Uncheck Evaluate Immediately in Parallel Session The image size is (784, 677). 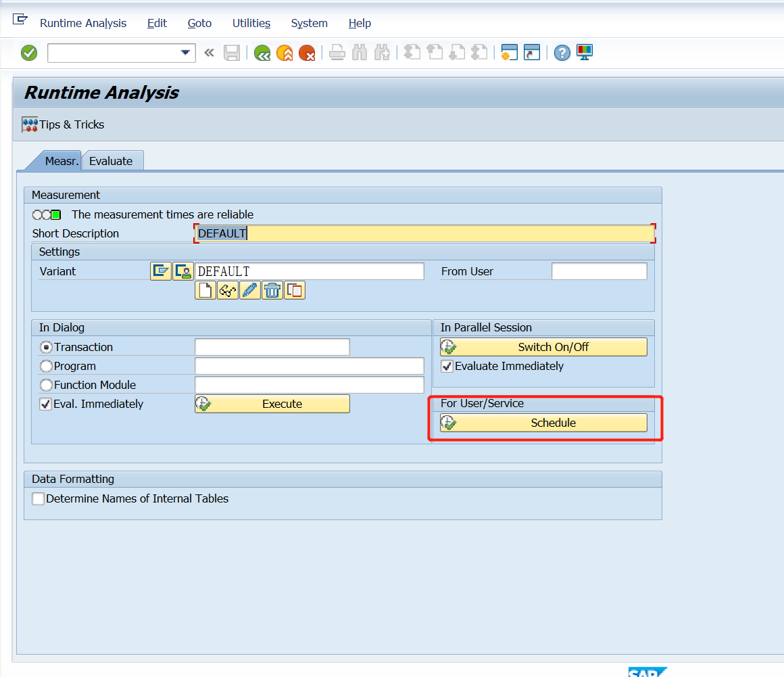pos(447,366)
